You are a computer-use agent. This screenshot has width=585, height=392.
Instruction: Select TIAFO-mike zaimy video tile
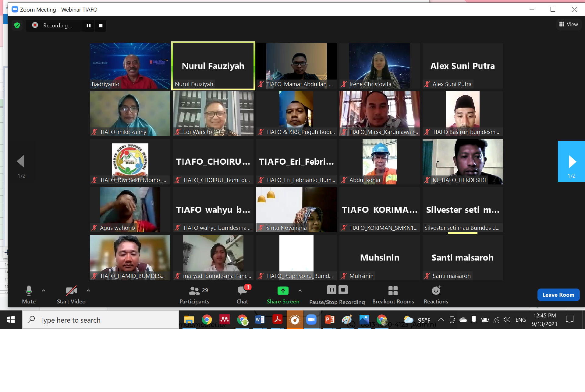130,114
